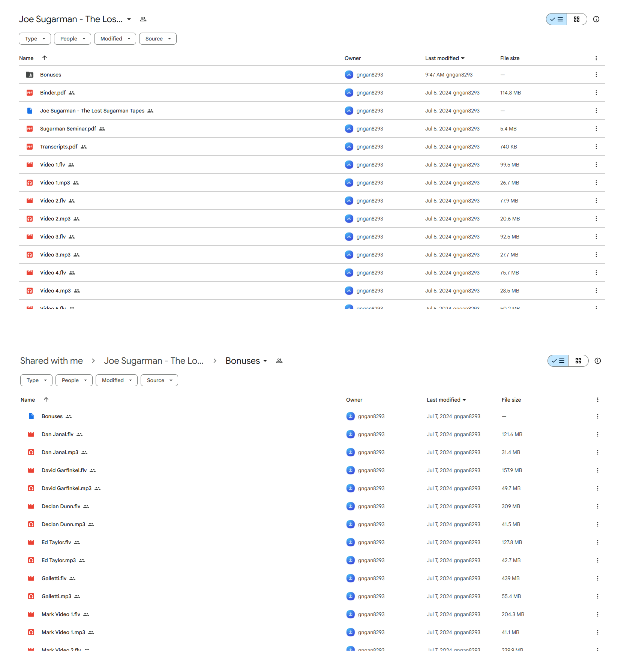Open Source filter in top panel
Screen dimensions: 630x672
pos(157,39)
